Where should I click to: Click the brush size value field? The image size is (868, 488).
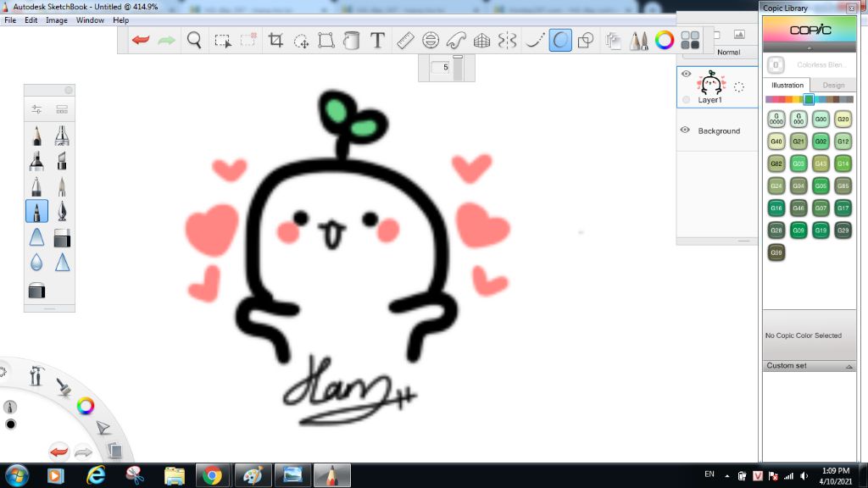pos(440,68)
